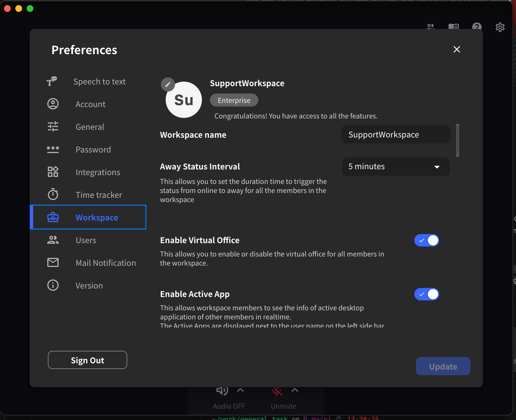
Task: Click the Mail Notification envelope icon
Action: tap(53, 262)
